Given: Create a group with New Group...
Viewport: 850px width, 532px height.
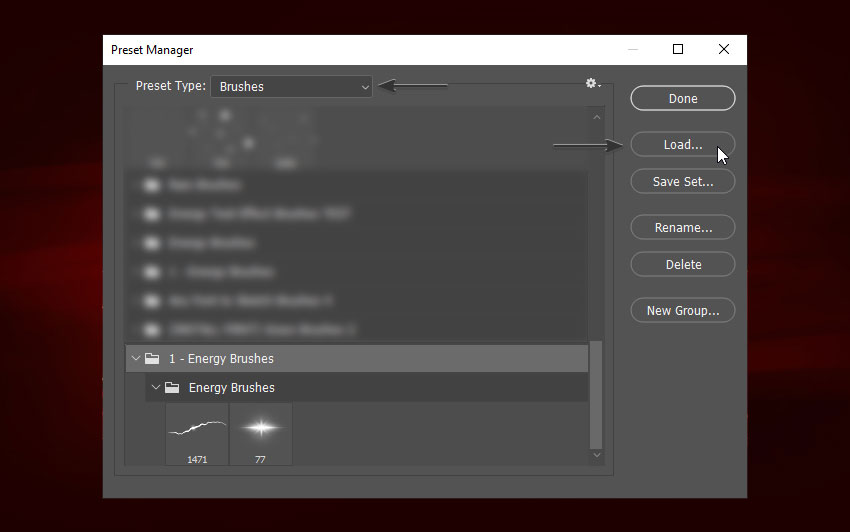Looking at the screenshot, I should (682, 311).
